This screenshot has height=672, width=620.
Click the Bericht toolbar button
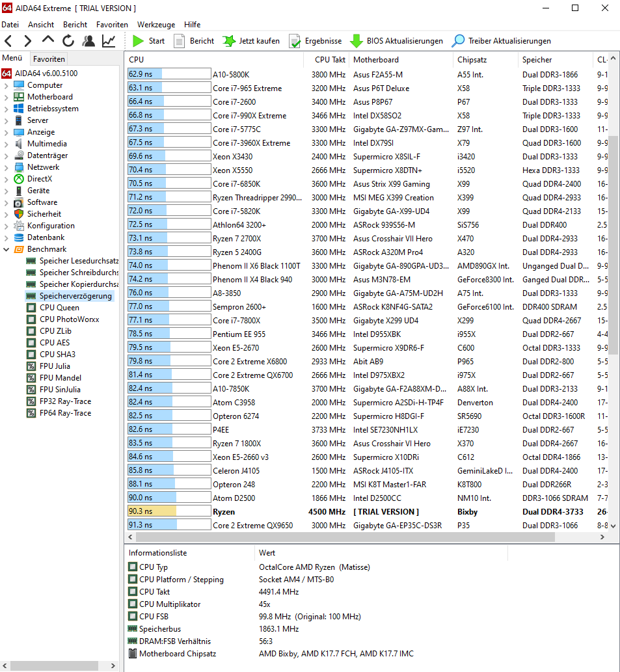click(x=194, y=41)
